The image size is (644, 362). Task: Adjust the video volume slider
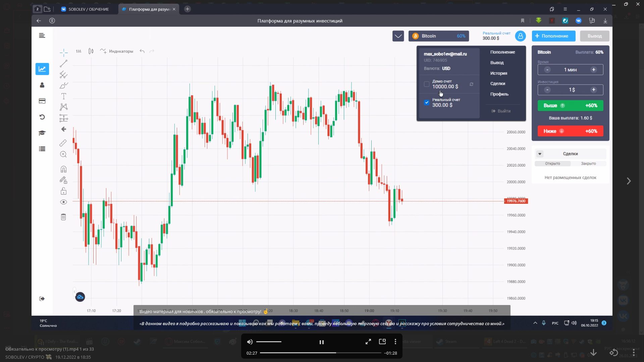coord(269,342)
